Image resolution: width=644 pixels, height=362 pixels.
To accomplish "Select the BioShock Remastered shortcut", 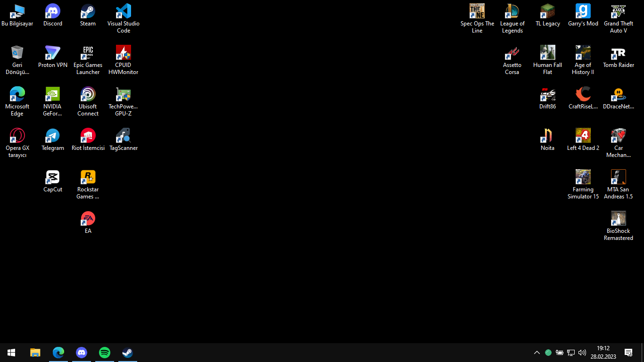I will (x=619, y=226).
